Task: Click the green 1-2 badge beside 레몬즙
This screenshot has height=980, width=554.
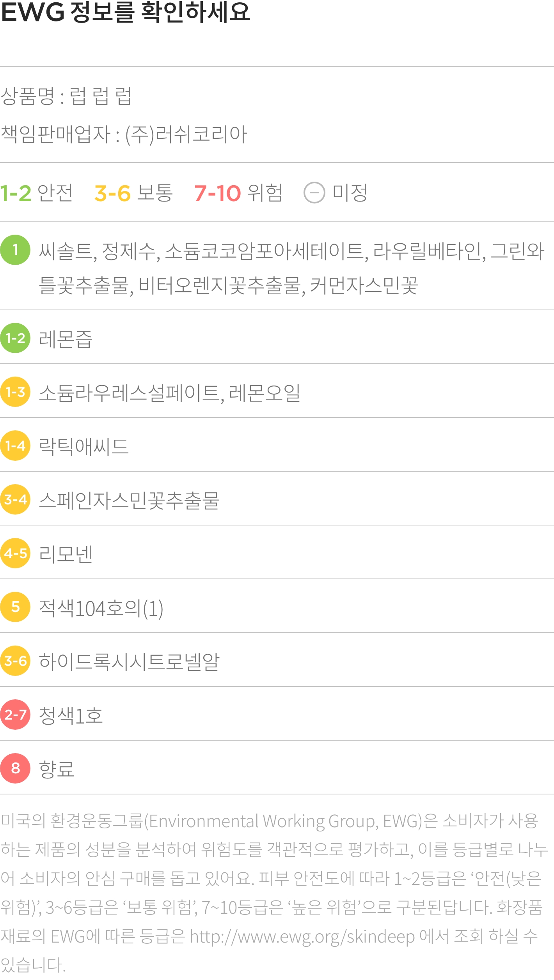Action: click(x=15, y=338)
